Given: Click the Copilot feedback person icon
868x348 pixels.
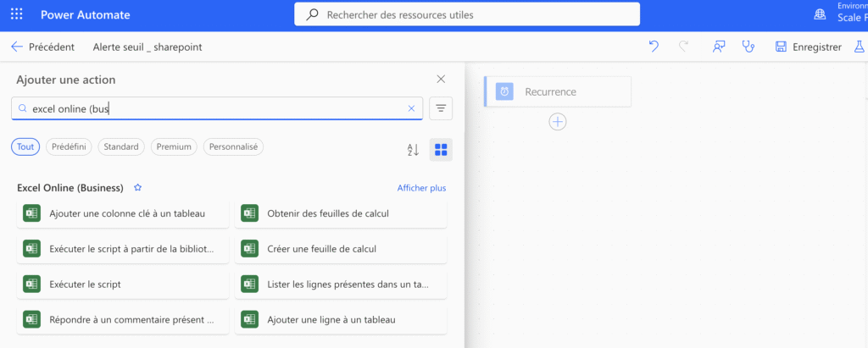Looking at the screenshot, I should click(719, 47).
